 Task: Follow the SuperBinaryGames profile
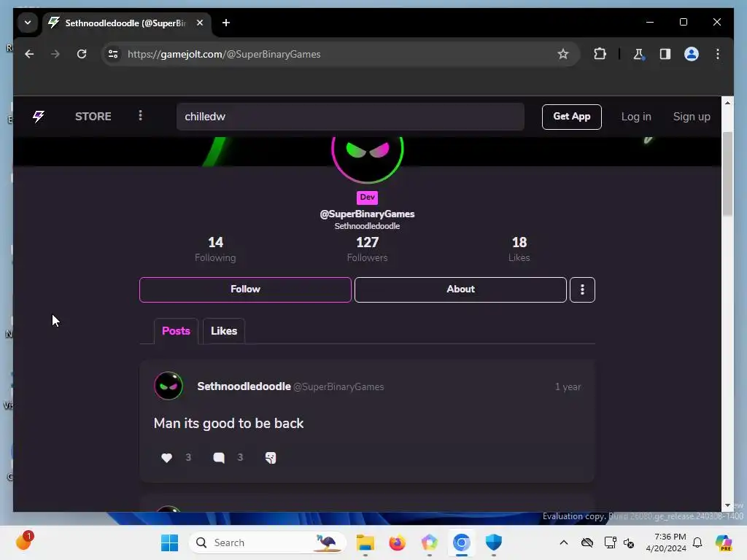pyautogui.click(x=245, y=289)
